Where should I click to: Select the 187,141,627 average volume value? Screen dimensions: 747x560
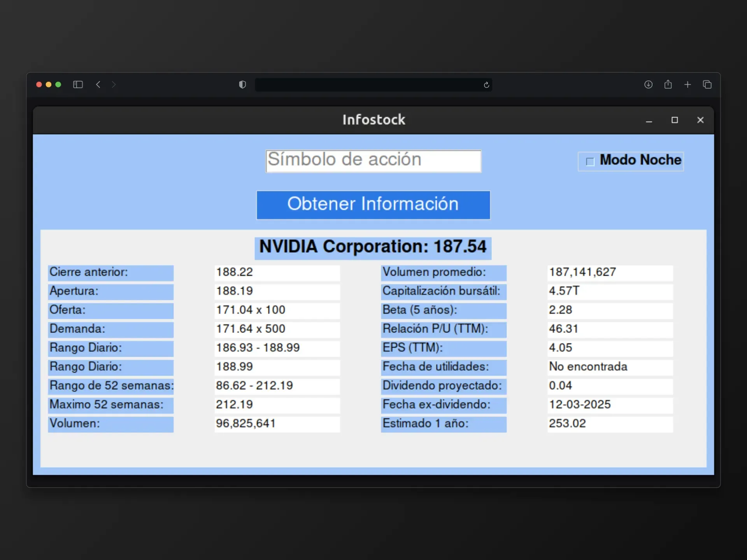point(610,273)
